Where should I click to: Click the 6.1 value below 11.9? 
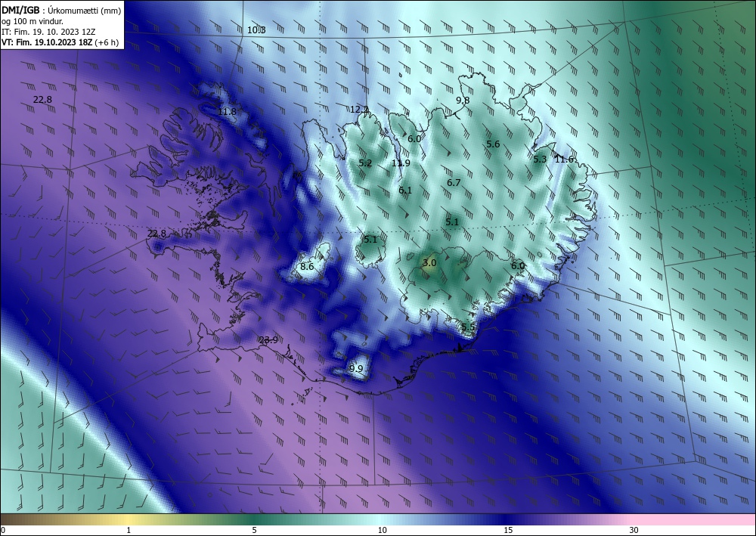pyautogui.click(x=405, y=191)
